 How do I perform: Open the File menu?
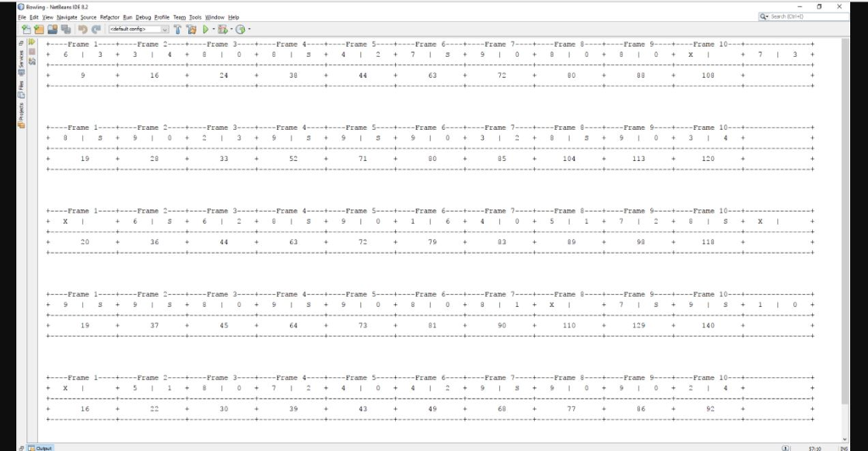[x=22, y=17]
